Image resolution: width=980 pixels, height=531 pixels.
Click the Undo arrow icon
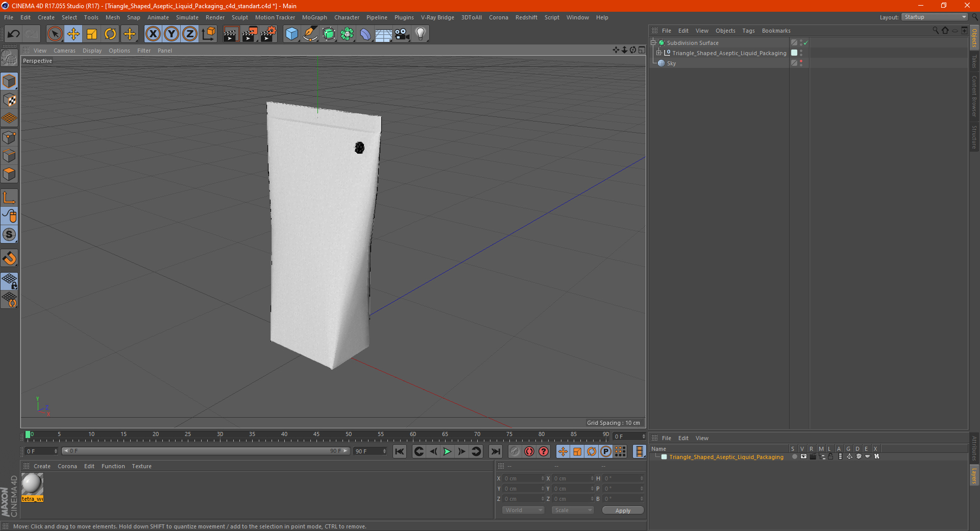(13, 34)
